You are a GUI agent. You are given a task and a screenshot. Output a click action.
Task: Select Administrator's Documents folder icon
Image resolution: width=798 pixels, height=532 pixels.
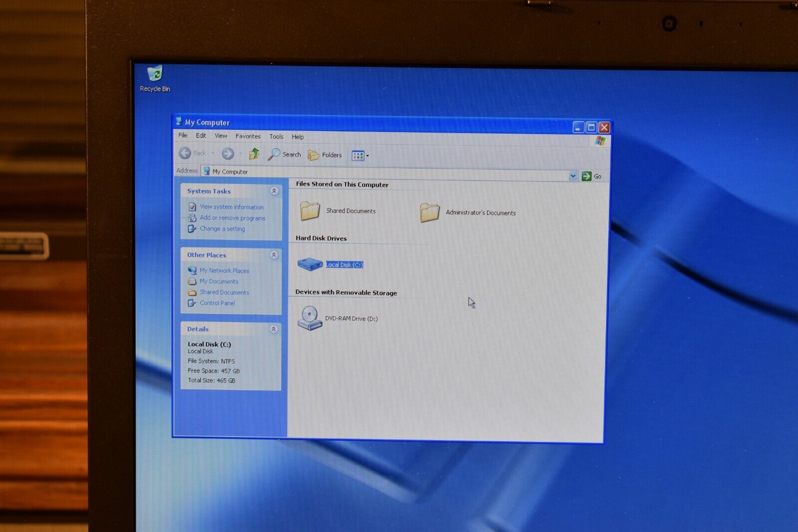tap(429, 212)
